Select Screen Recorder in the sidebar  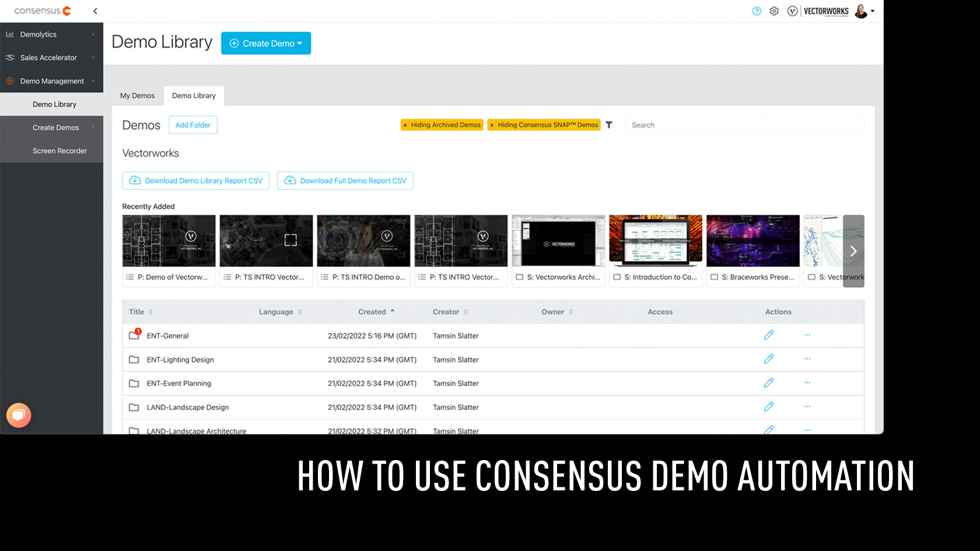click(x=59, y=150)
